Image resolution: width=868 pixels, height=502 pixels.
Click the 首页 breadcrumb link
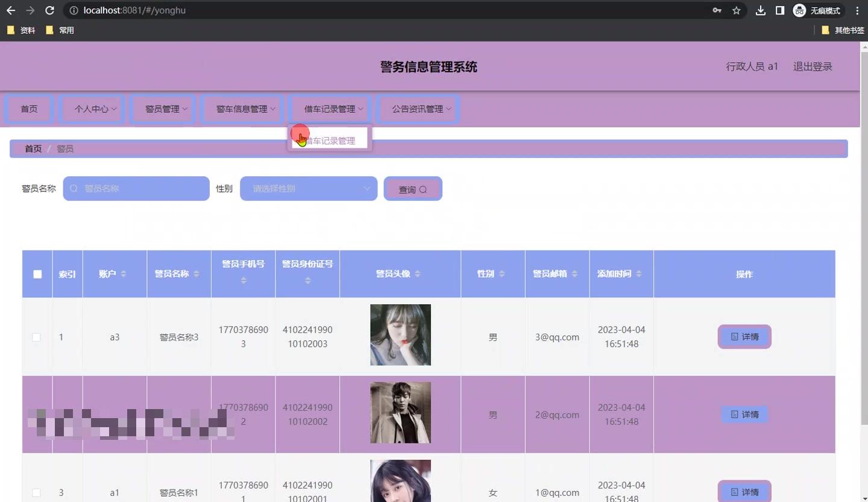coord(33,149)
